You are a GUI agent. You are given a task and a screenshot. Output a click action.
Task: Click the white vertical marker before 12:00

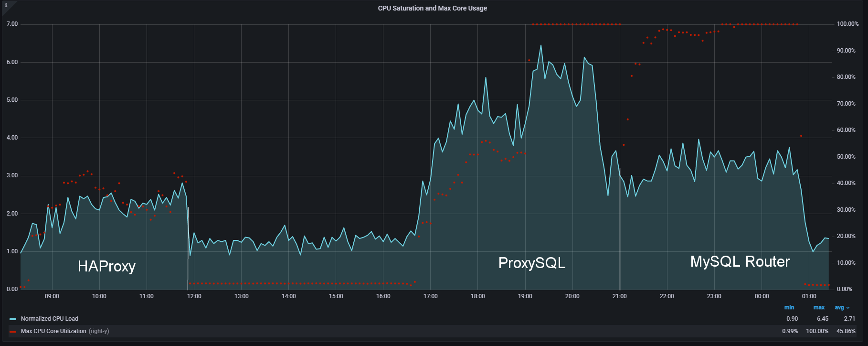[x=188, y=249]
